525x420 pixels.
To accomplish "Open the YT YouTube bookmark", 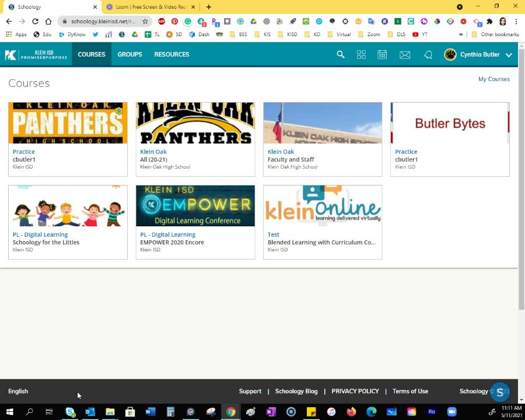I will (x=420, y=34).
